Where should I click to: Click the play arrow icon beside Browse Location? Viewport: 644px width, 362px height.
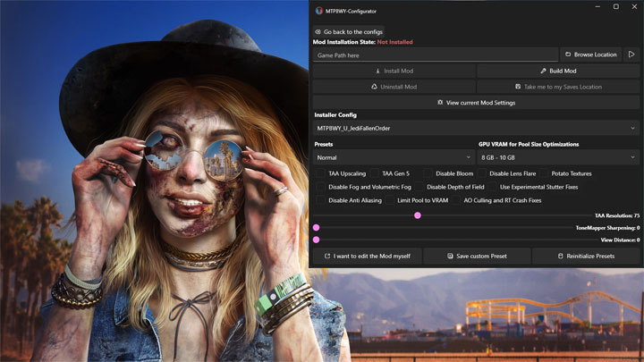631,55
